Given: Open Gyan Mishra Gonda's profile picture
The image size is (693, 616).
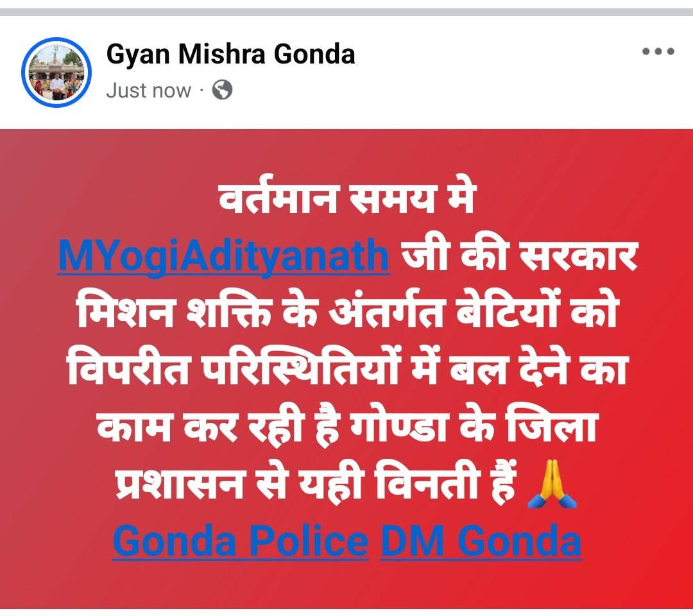Looking at the screenshot, I should pyautogui.click(x=56, y=72).
